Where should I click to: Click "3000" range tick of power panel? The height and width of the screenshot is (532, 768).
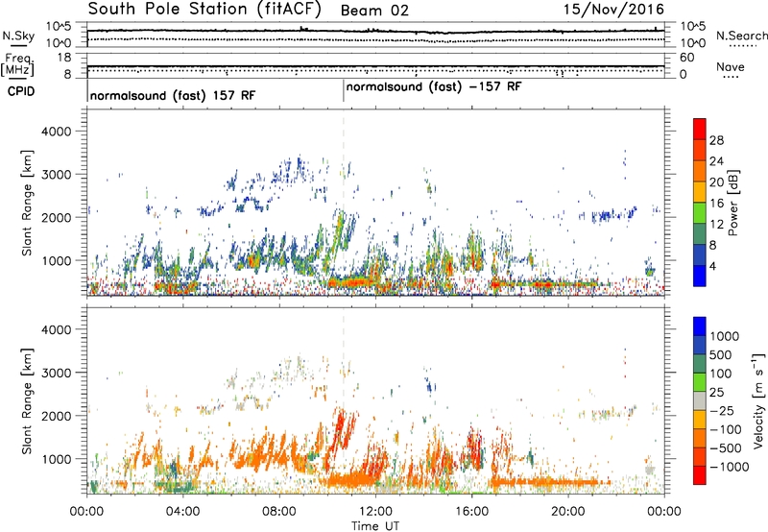(x=56, y=175)
